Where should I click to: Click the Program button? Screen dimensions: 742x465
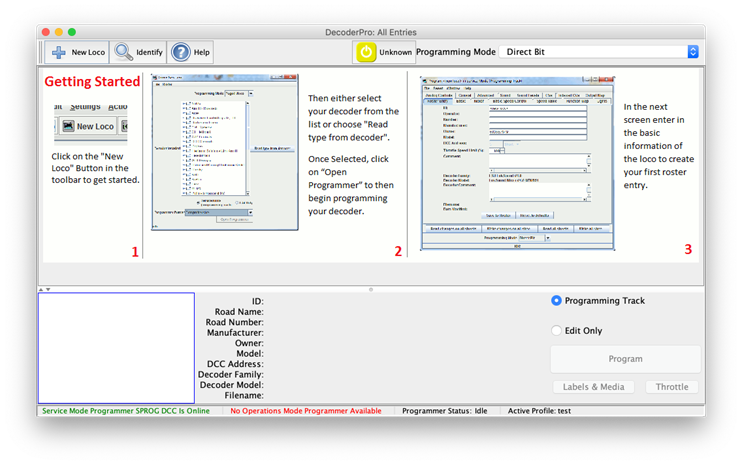pyautogui.click(x=625, y=359)
